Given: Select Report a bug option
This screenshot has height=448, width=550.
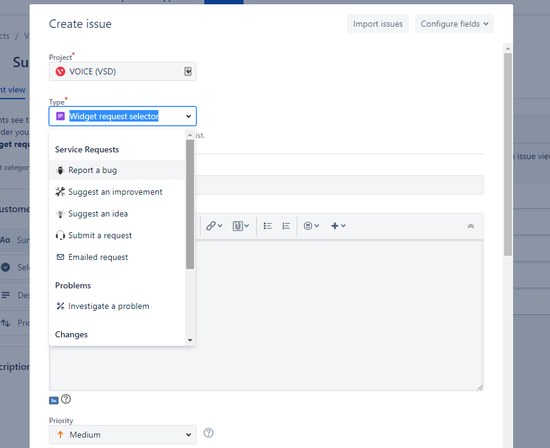Looking at the screenshot, I should [x=117, y=170].
